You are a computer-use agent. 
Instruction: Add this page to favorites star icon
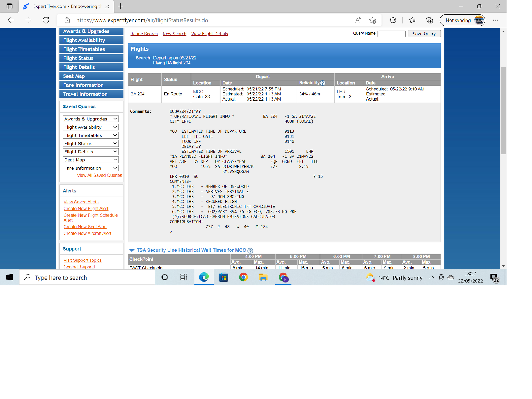pyautogui.click(x=373, y=20)
